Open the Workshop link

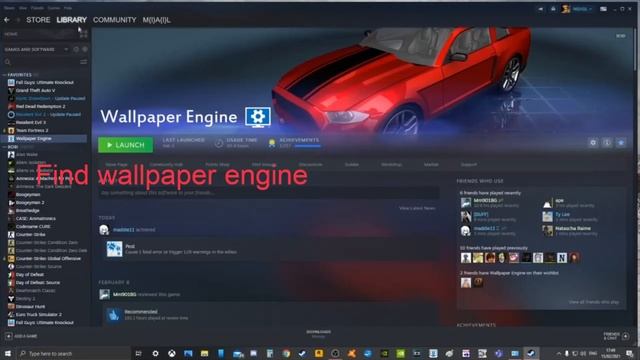pyautogui.click(x=391, y=164)
